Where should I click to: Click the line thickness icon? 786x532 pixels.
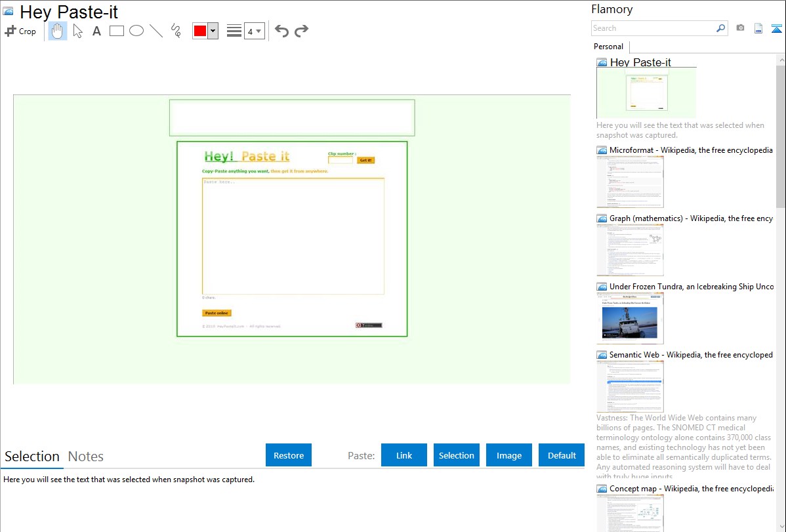[234, 31]
